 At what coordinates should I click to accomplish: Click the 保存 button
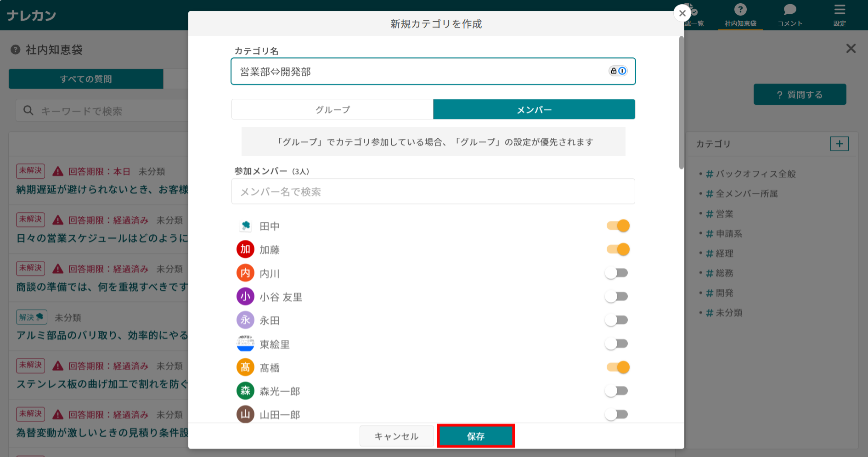click(476, 435)
